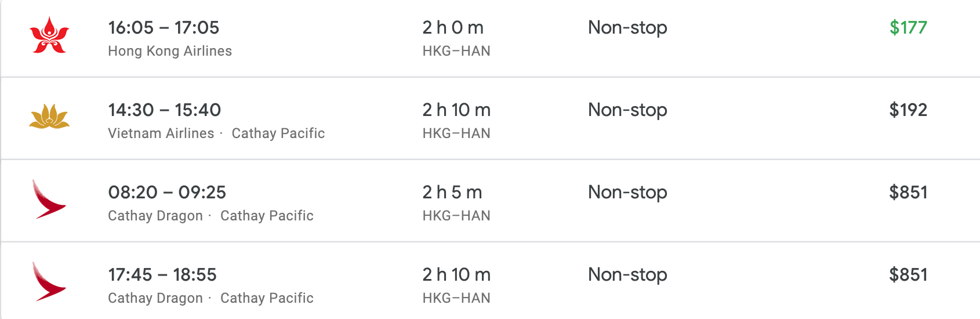Viewport: 980px width, 319px height.
Task: Click Non-stop label on Hong Kong Airlines row
Action: (x=627, y=27)
